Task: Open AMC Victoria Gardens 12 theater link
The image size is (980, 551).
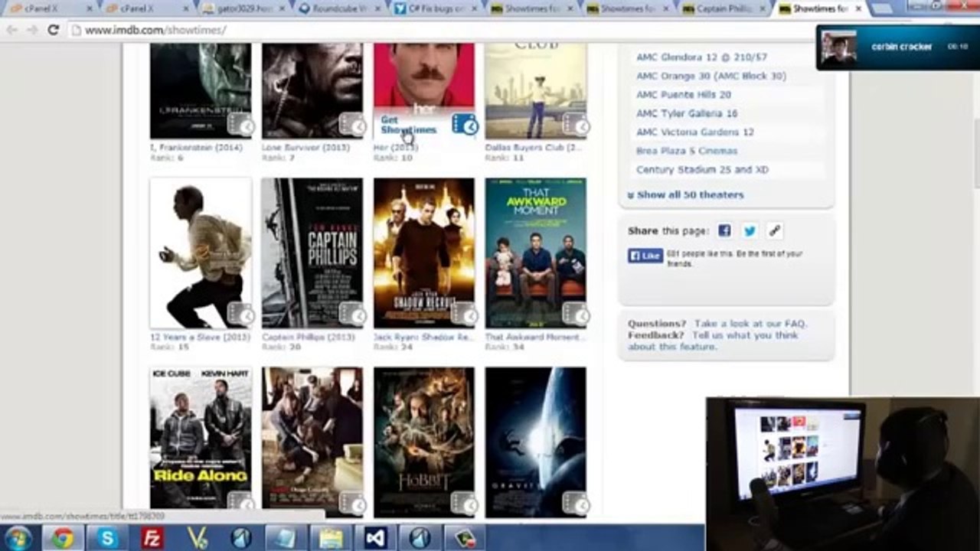Action: 695,132
